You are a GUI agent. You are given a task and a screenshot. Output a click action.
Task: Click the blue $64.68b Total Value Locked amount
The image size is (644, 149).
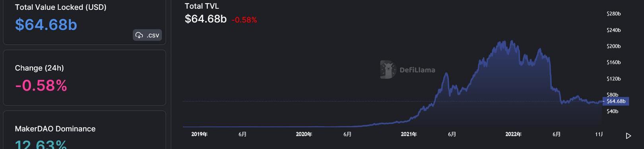coord(46,25)
